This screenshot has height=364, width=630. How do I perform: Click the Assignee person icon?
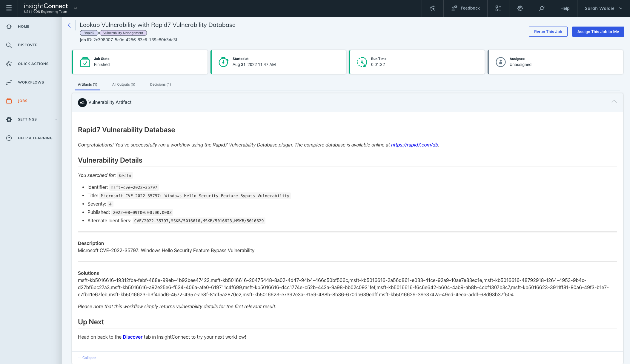click(x=500, y=62)
